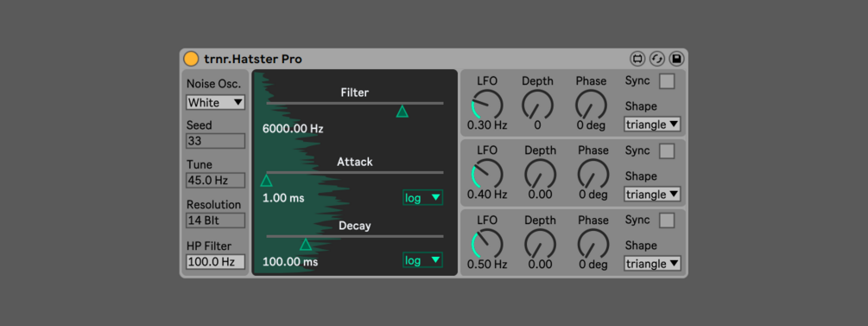The height and width of the screenshot is (326, 868).
Task: Click the HP Filter field 100.0 Hz
Action: [215, 262]
